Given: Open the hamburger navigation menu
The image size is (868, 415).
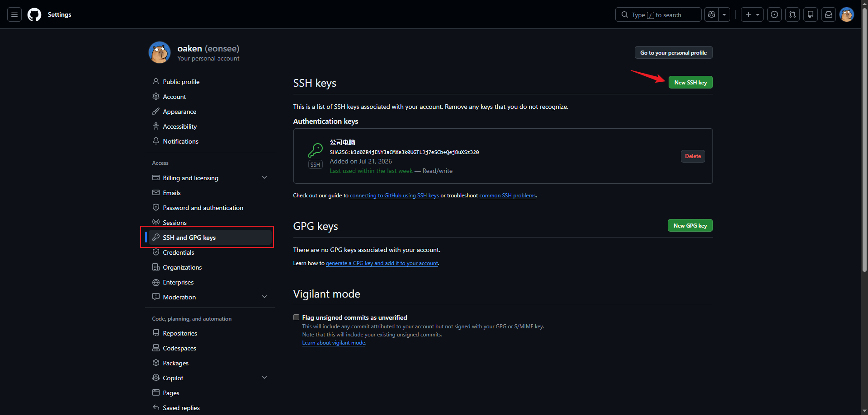Looking at the screenshot, I should [14, 14].
